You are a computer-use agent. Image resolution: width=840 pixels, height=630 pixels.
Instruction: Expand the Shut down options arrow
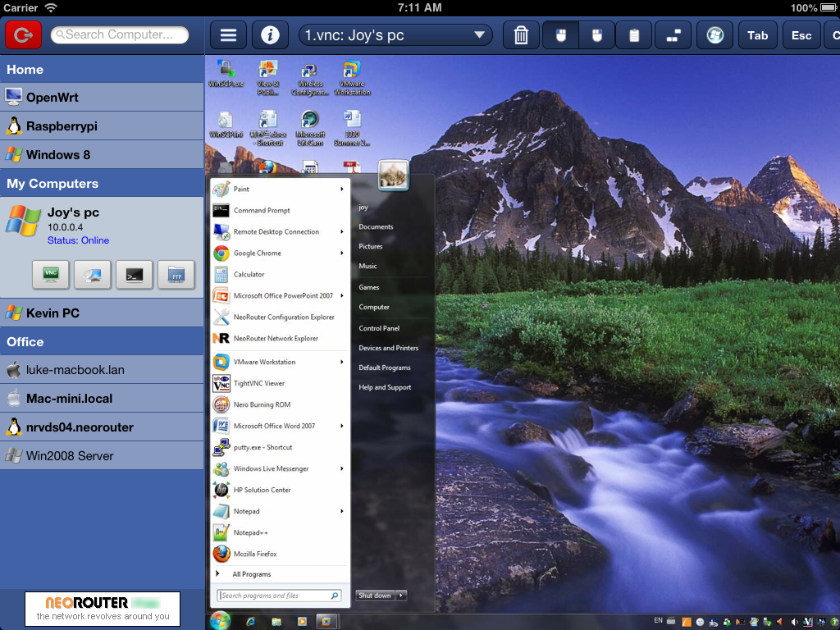(401, 596)
